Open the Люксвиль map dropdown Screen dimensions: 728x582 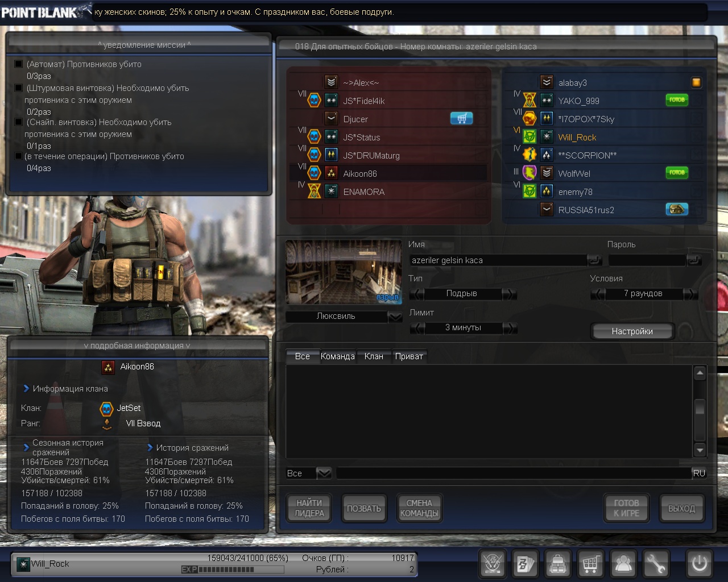(x=395, y=317)
